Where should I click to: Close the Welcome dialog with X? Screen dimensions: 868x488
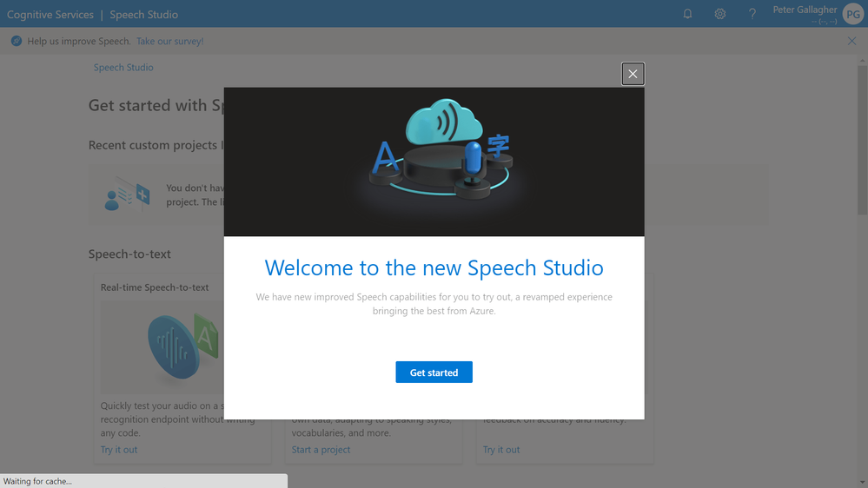633,74
